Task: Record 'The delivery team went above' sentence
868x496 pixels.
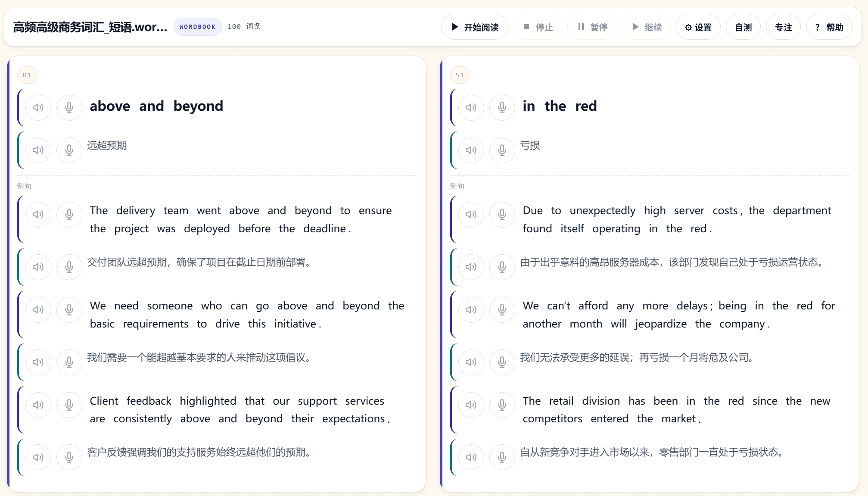Action: tap(69, 215)
